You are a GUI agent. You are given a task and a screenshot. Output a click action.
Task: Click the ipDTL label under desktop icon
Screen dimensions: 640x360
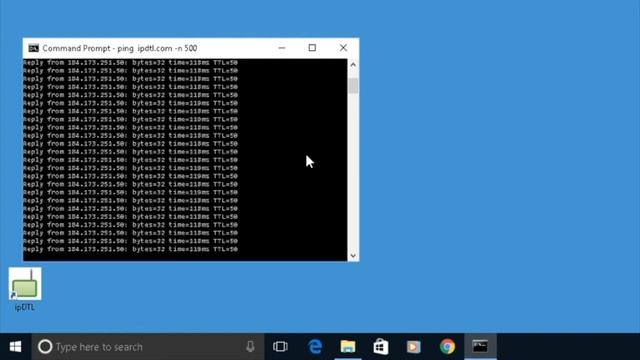click(x=24, y=307)
